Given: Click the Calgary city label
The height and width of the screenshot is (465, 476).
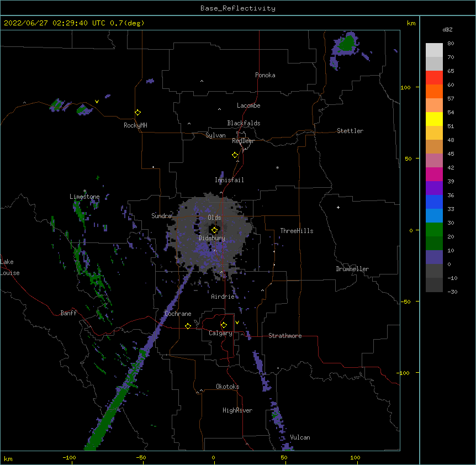Looking at the screenshot, I should pyautogui.click(x=220, y=333).
